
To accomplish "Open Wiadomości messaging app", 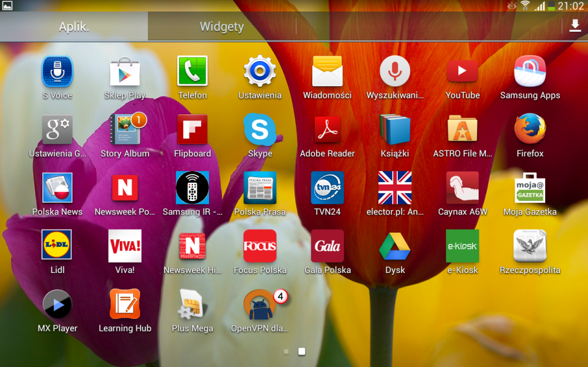I will (328, 71).
